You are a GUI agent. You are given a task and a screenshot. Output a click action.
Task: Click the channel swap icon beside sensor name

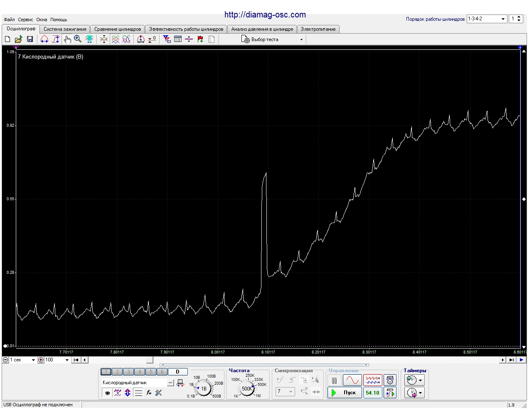pyautogui.click(x=180, y=383)
